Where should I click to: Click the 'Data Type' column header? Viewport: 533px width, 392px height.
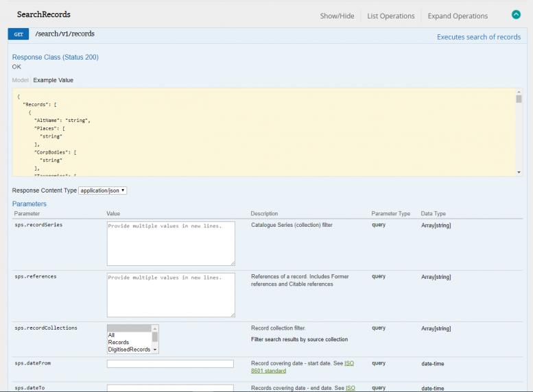click(x=433, y=214)
